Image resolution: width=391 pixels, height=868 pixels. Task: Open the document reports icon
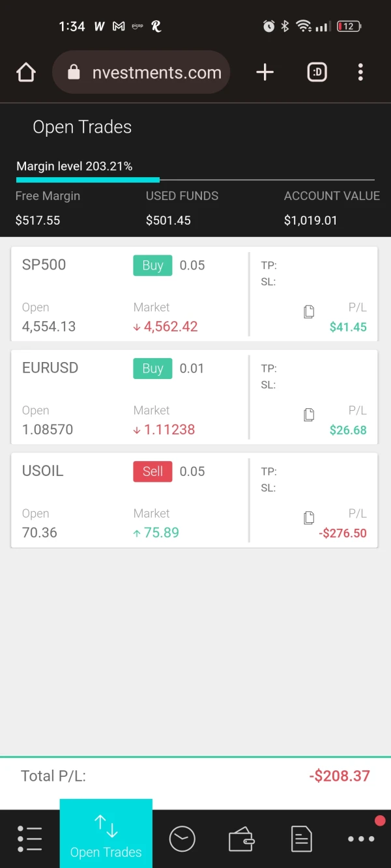(x=301, y=839)
